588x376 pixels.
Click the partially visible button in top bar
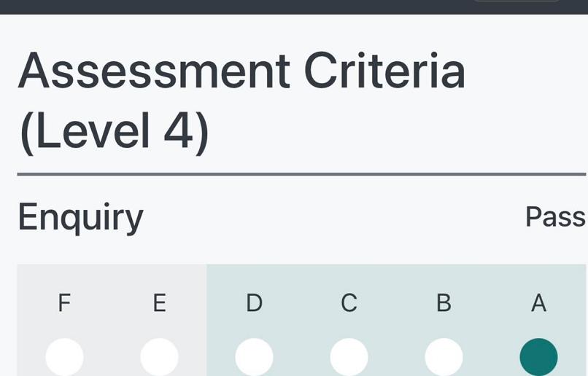(x=517, y=1)
